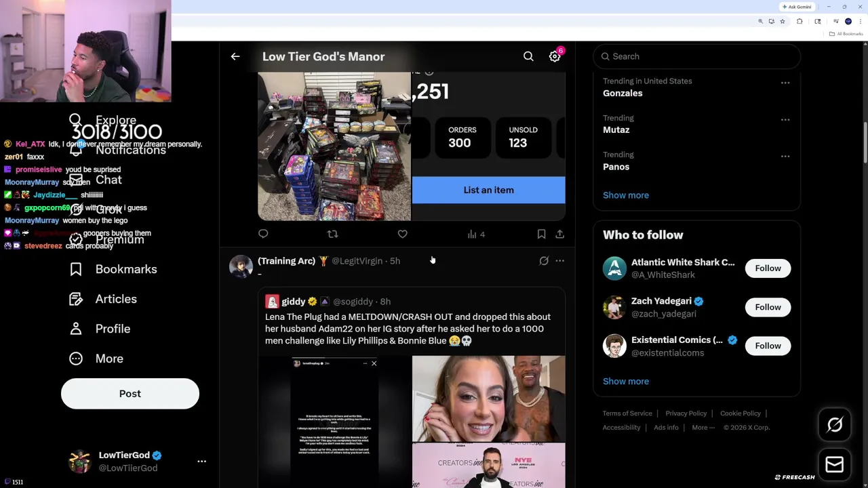Screen dimensions: 868x488
Task: Open more options for Mutaz trend
Action: click(785, 119)
